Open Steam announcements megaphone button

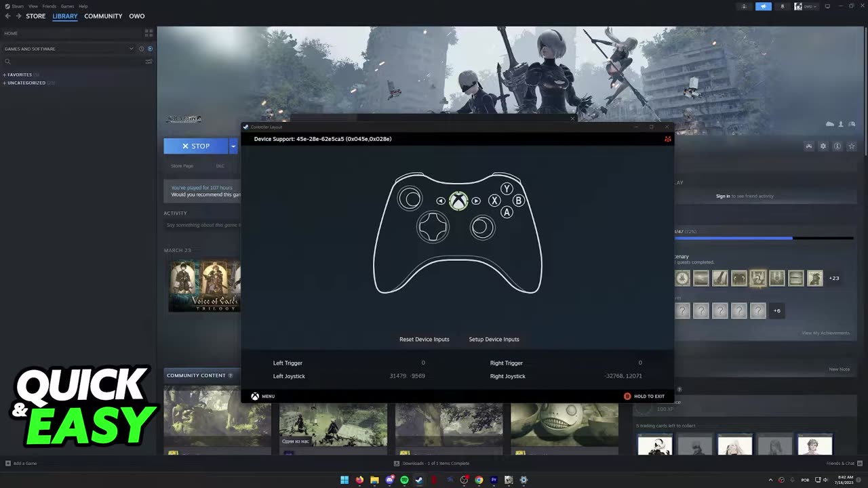[x=764, y=6]
